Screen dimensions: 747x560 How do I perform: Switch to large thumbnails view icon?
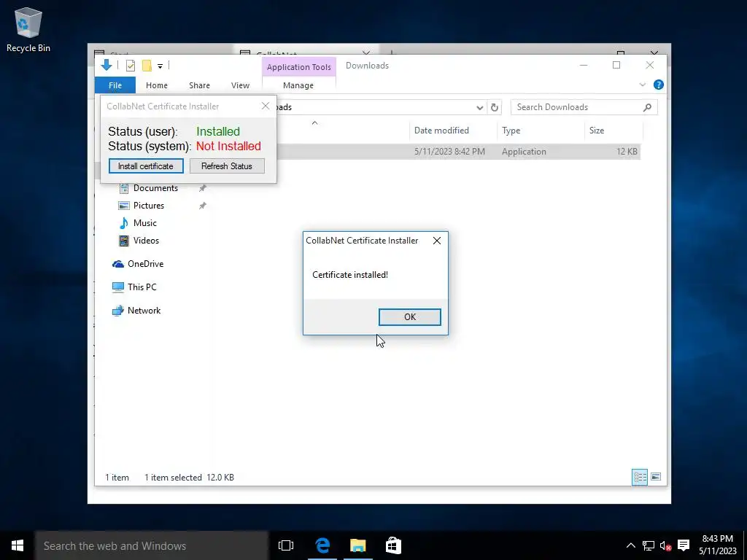click(x=656, y=477)
